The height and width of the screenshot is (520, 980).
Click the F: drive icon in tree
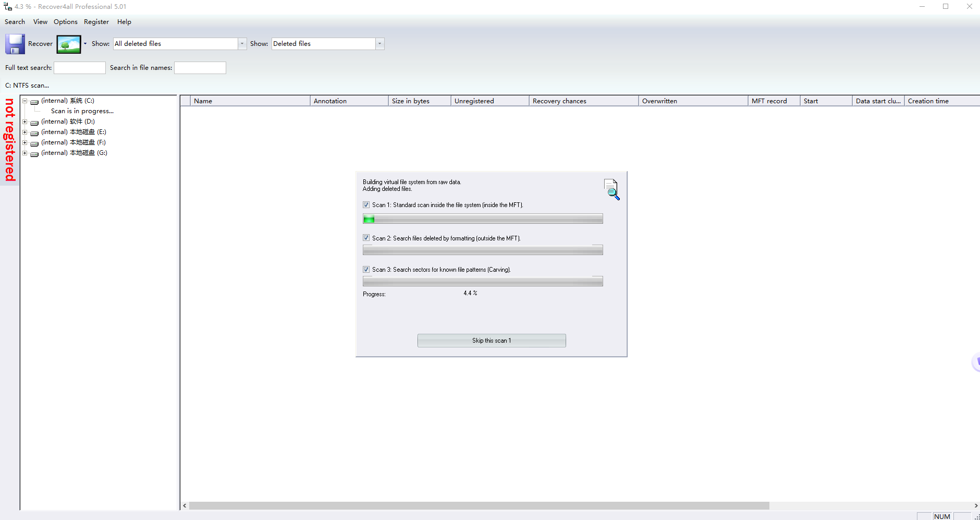click(34, 143)
